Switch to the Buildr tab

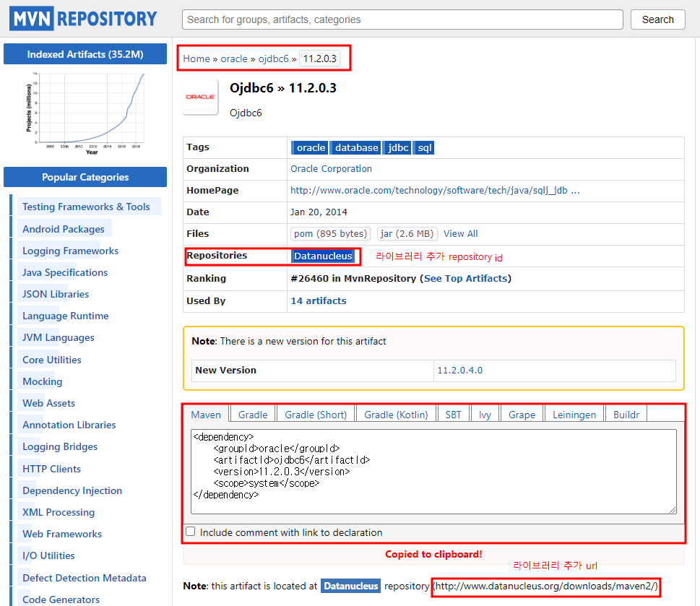coord(626,415)
